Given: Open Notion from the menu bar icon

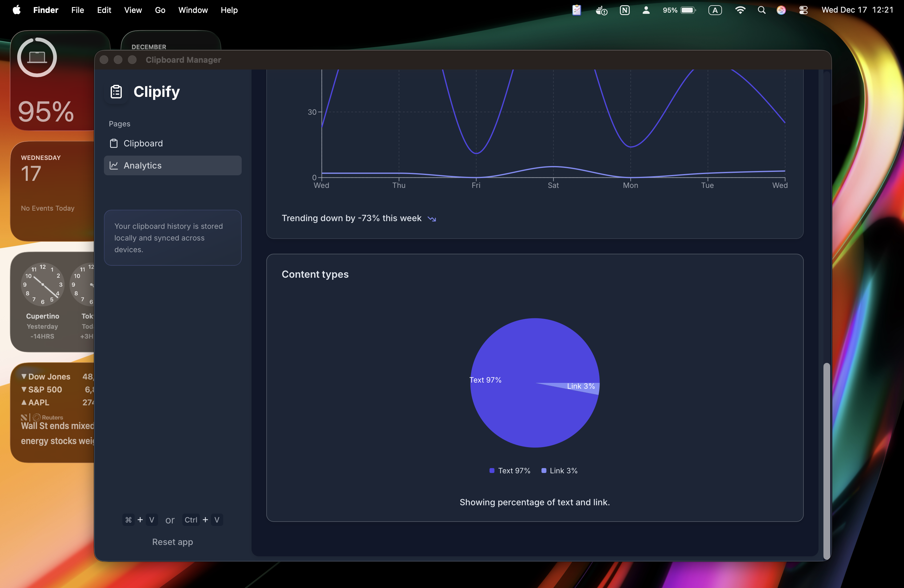Looking at the screenshot, I should [x=625, y=10].
